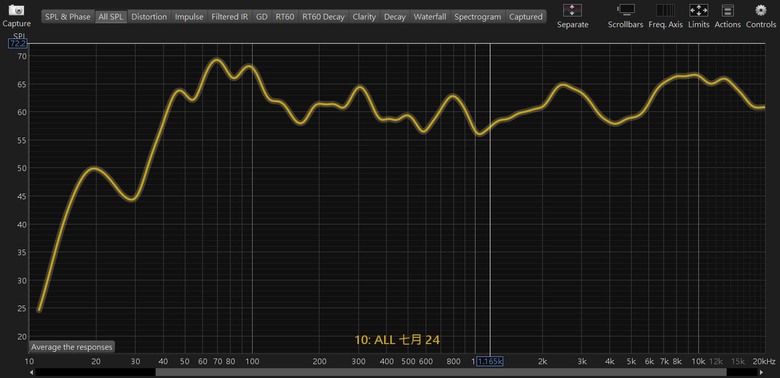Open the Actions menu icon
Viewport: 780px width, 378px height.
click(x=728, y=10)
